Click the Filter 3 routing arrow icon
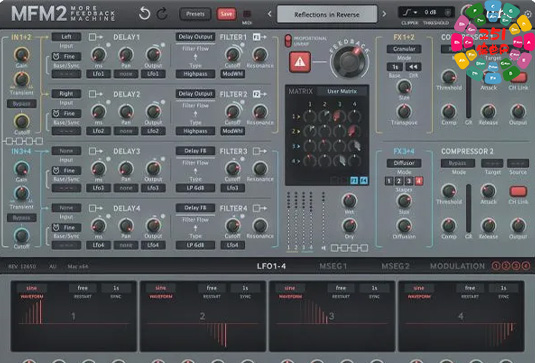The height and width of the screenshot is (363, 535). 260,151
